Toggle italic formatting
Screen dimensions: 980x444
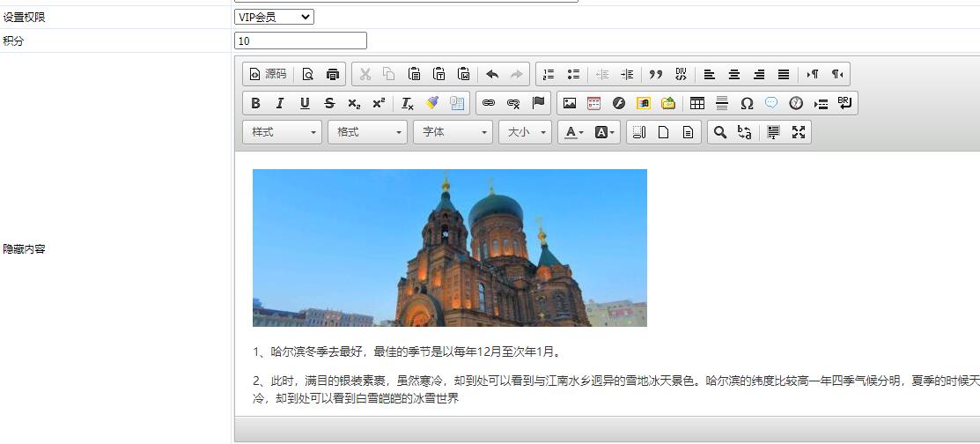[280, 103]
